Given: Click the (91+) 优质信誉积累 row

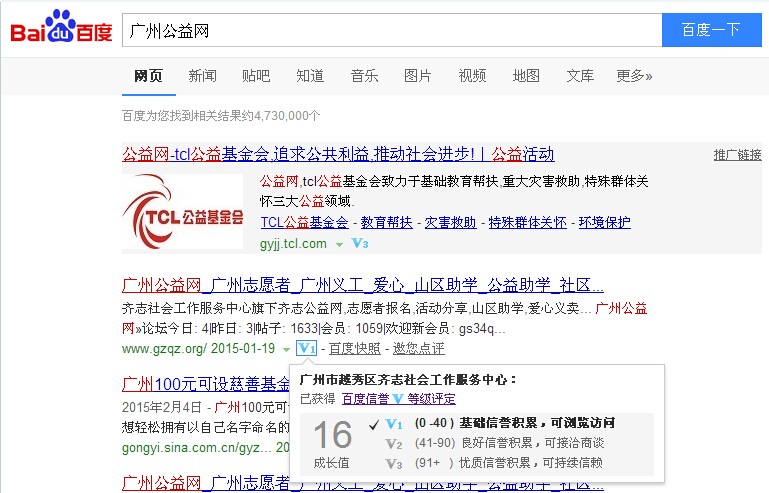Looking at the screenshot, I should [509, 464].
